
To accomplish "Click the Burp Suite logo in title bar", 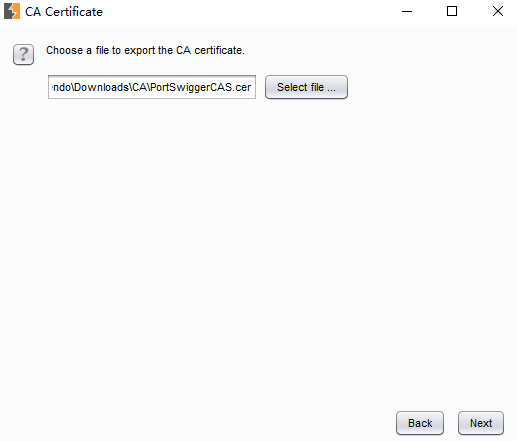I will [x=12, y=11].
